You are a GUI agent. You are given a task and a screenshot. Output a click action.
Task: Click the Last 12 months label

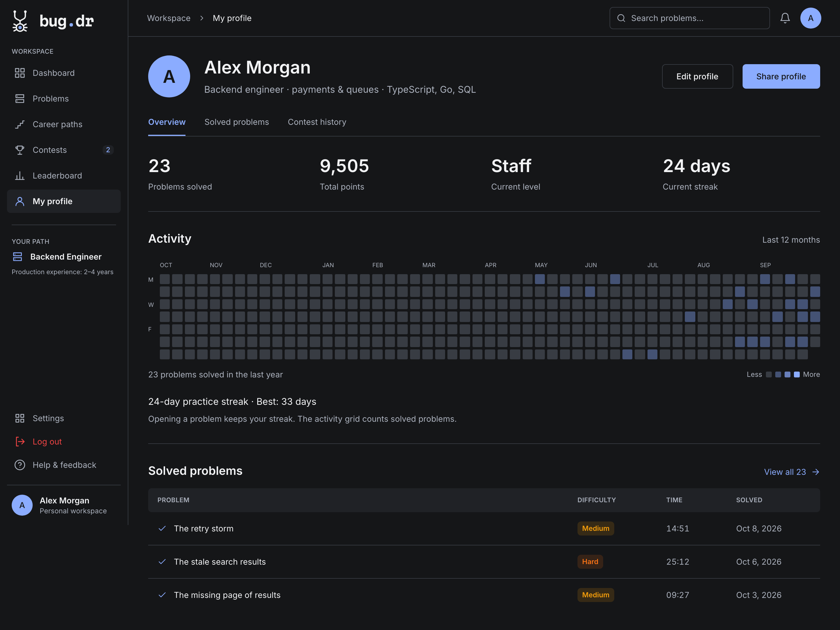791,240
